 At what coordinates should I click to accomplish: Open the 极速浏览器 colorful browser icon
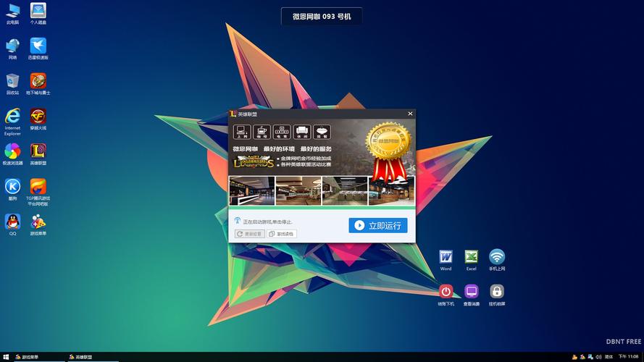tap(13, 155)
